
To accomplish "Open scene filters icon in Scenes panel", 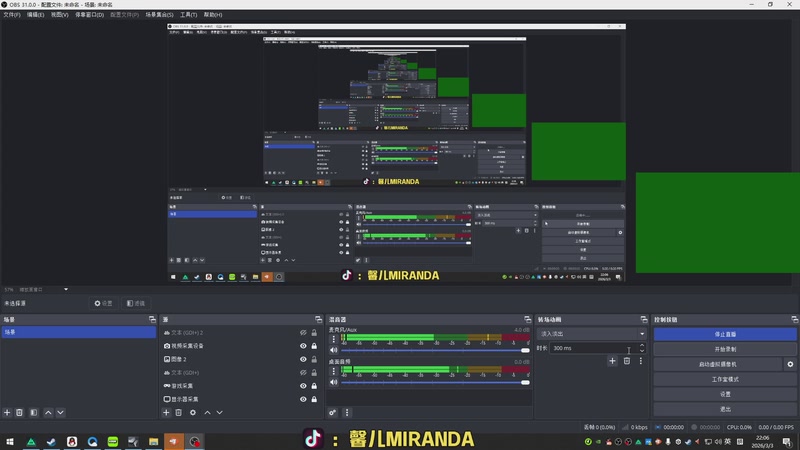I will (x=34, y=412).
